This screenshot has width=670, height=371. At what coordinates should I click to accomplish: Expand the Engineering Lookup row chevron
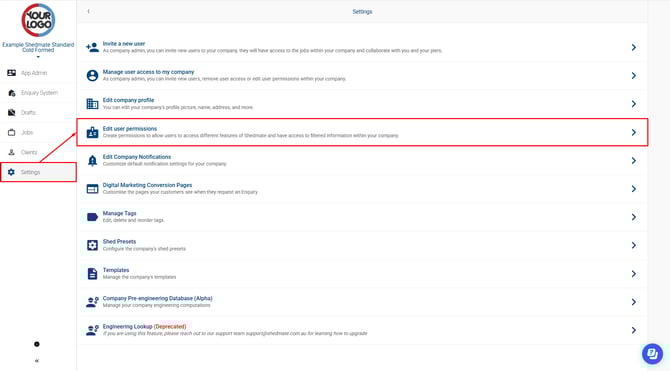[634, 330]
